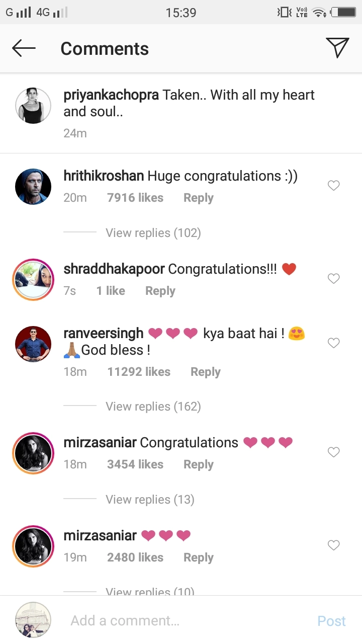The image size is (362, 644).
Task: Like mirzasaniar's Congratulations comment heart
Action: click(333, 452)
